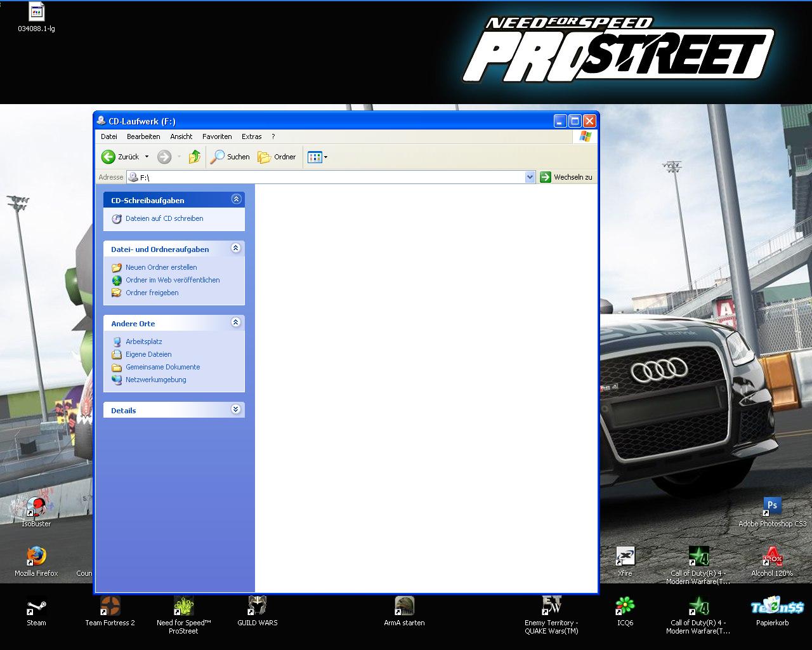Click the Wechseln zu go button
The width and height of the screenshot is (812, 650).
[566, 177]
